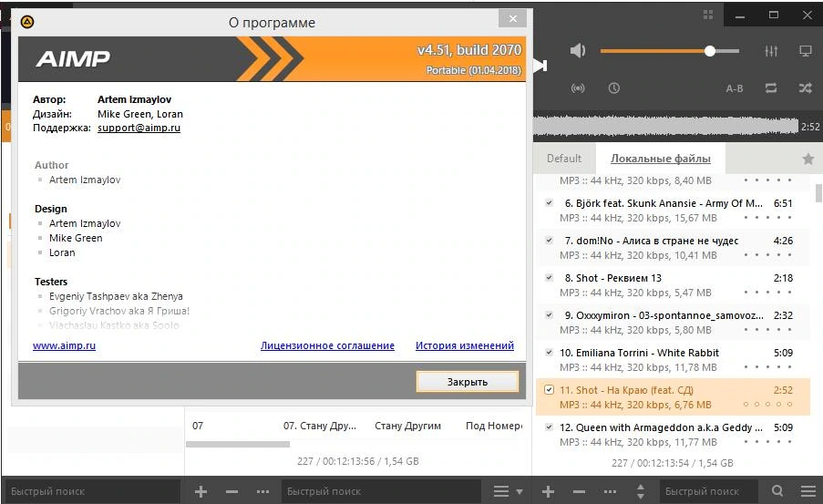Screen dimensions: 823x504
Task: Uncheck track 10 Emiliana Torrini checkbox
Action: click(x=549, y=353)
